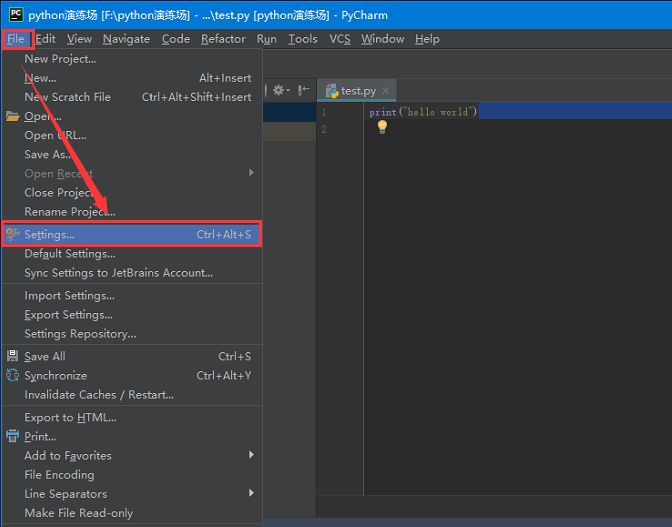This screenshot has width=672, height=527.
Task: Click the floppy disk Save All icon
Action: point(12,356)
